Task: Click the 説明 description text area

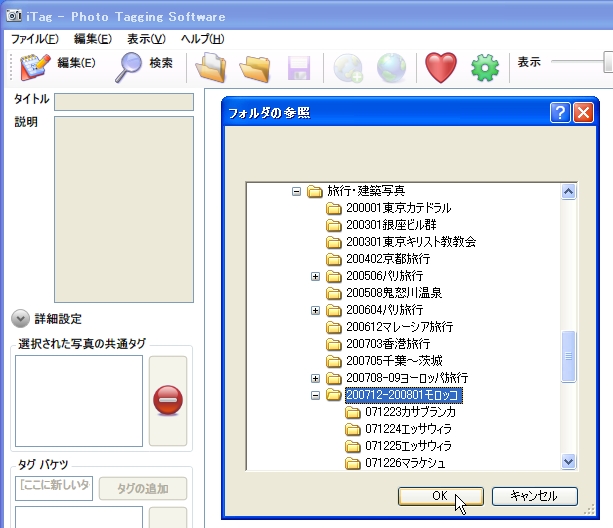Action: coord(124,209)
